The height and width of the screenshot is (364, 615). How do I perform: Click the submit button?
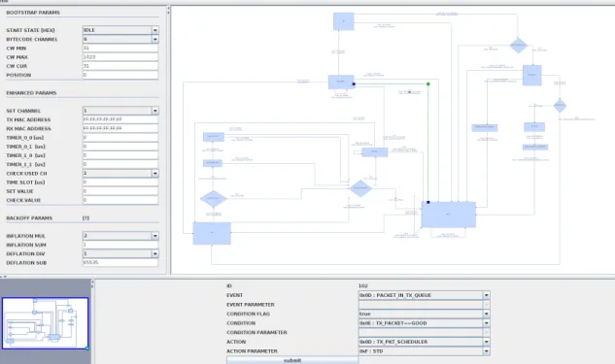[x=292, y=360]
